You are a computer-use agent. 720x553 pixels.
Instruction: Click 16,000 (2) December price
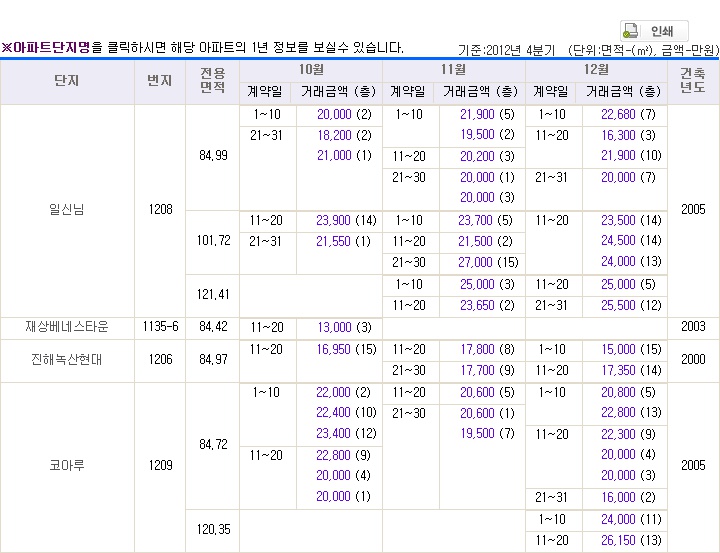pyautogui.click(x=628, y=497)
